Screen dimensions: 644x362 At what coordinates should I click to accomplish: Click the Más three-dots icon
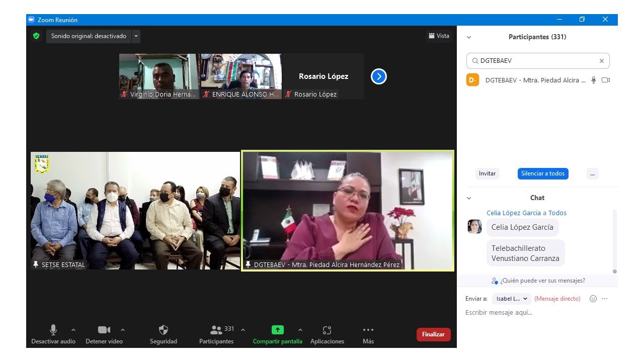(x=368, y=330)
